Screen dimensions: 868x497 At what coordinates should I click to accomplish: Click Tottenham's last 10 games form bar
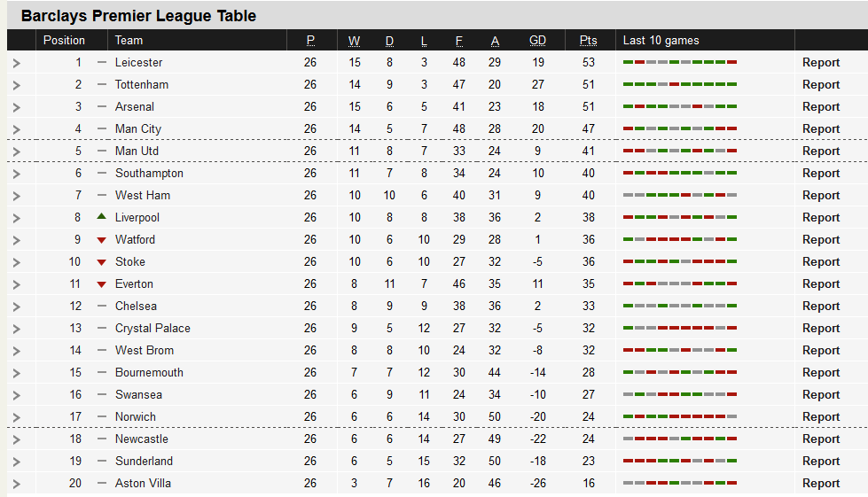pyautogui.click(x=680, y=84)
